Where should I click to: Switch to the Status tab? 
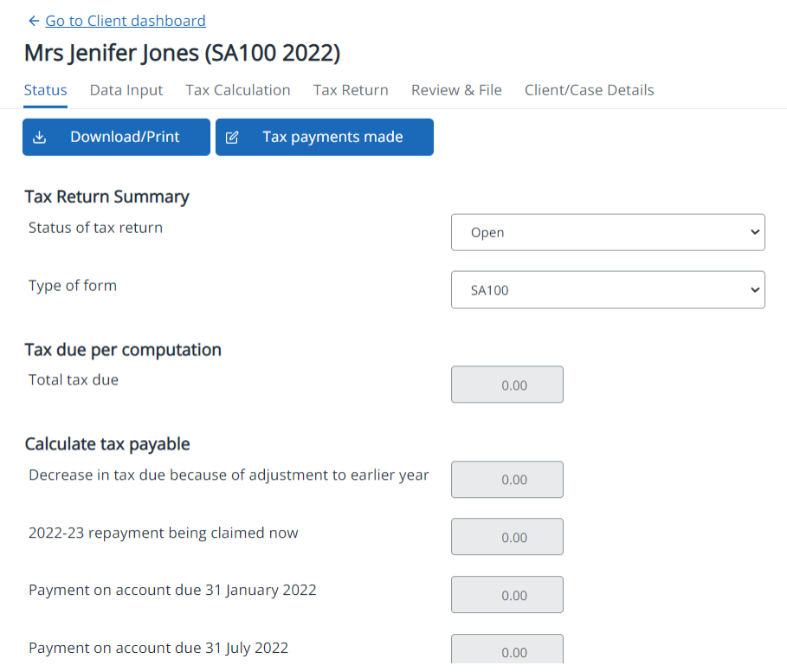pyautogui.click(x=45, y=90)
